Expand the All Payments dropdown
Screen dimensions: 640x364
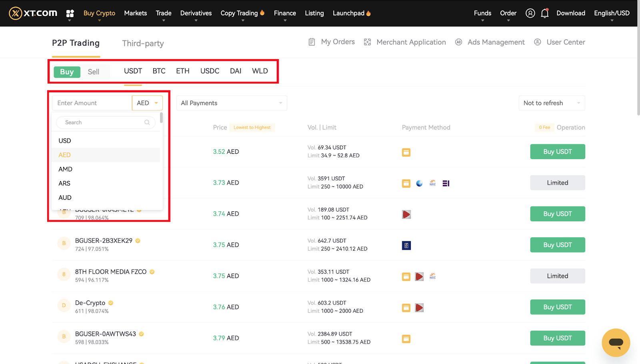tap(232, 103)
